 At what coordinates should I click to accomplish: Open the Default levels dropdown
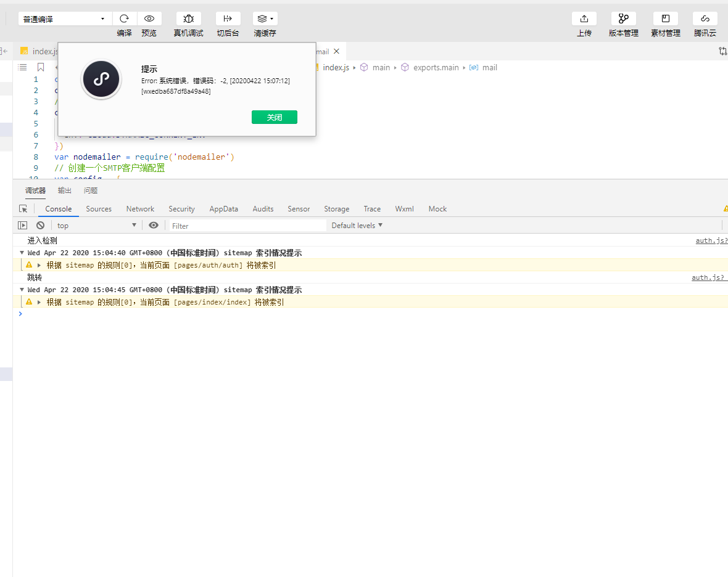[x=357, y=226]
